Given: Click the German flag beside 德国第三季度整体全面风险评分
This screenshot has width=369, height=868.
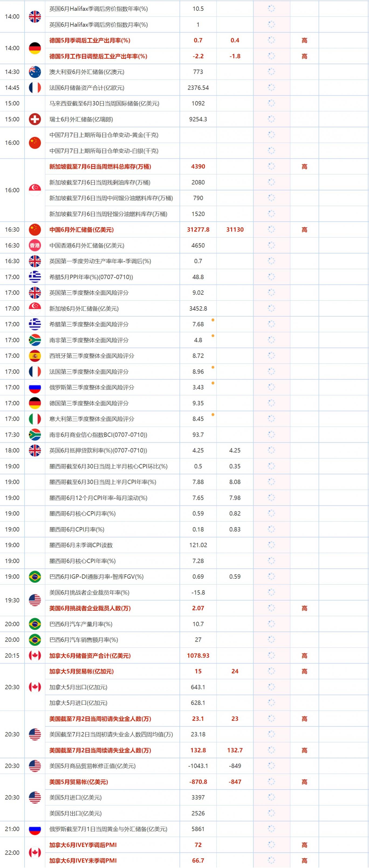Looking at the screenshot, I should 35,403.
